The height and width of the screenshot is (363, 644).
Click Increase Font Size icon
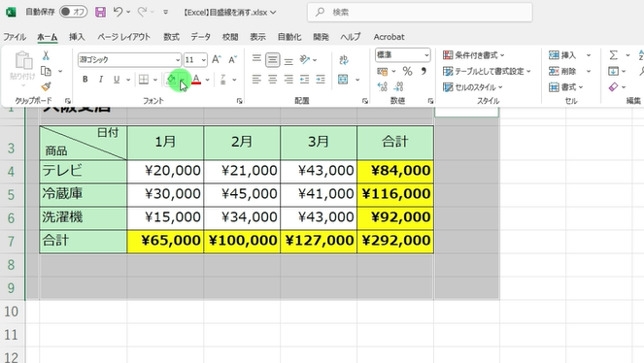(217, 59)
